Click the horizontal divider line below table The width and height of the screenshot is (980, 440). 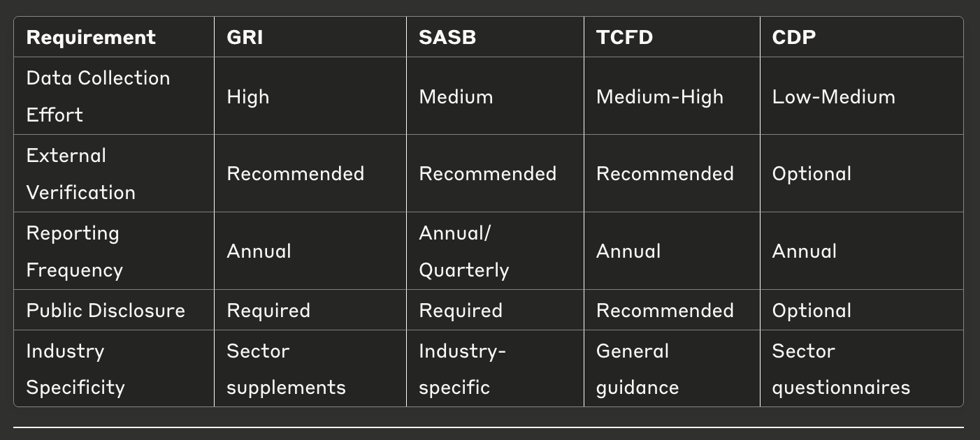click(489, 427)
